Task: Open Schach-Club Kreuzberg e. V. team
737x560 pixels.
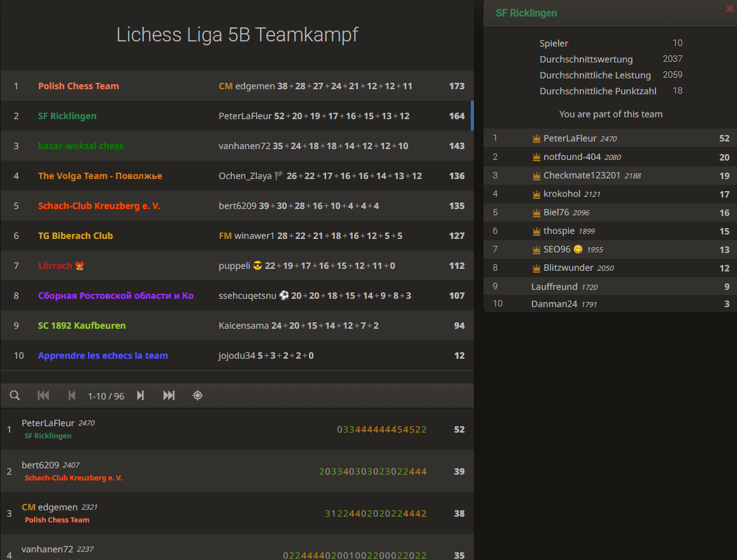Action: [99, 206]
